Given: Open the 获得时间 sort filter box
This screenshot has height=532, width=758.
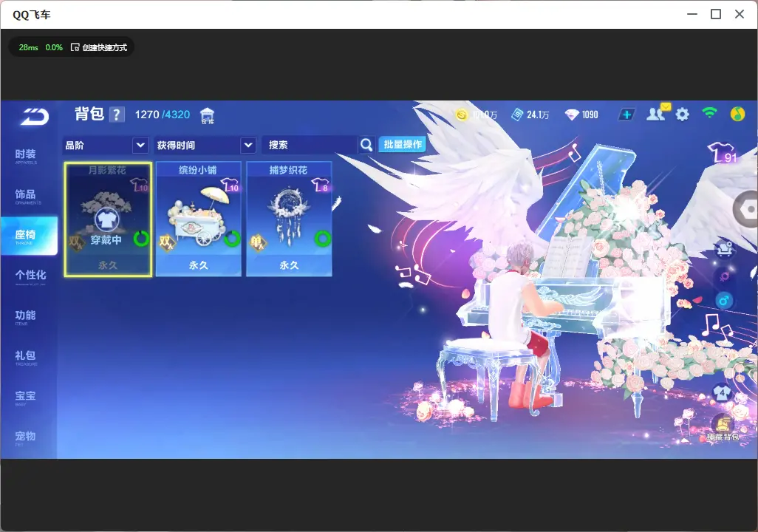Looking at the screenshot, I should (x=205, y=145).
